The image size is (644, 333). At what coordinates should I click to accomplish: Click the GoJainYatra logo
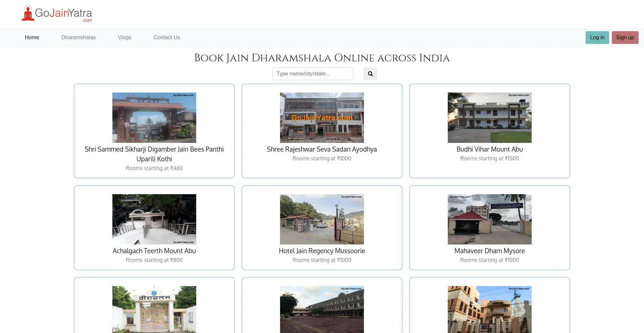pyautogui.click(x=56, y=14)
